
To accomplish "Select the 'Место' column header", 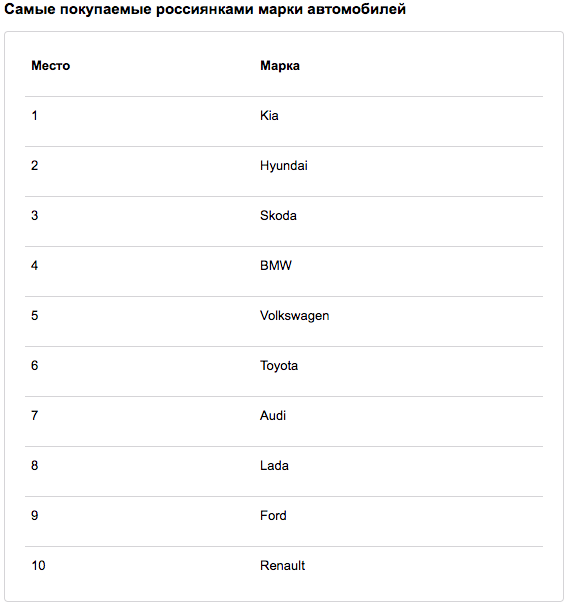I will (x=51, y=65).
